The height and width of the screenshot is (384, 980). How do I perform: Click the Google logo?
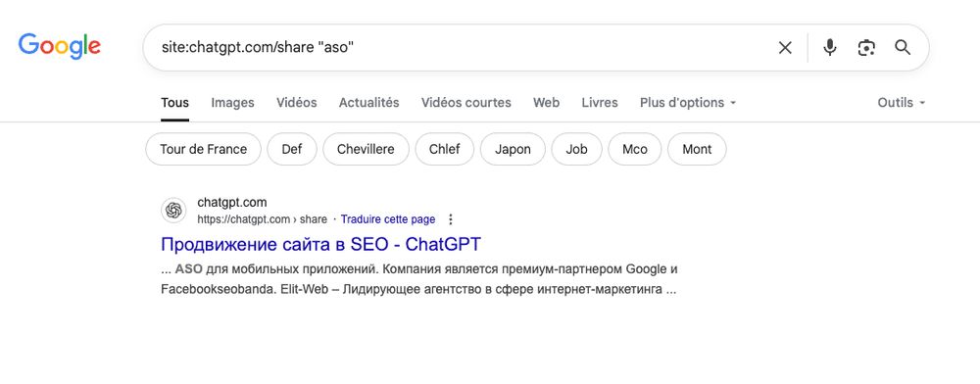tap(60, 47)
